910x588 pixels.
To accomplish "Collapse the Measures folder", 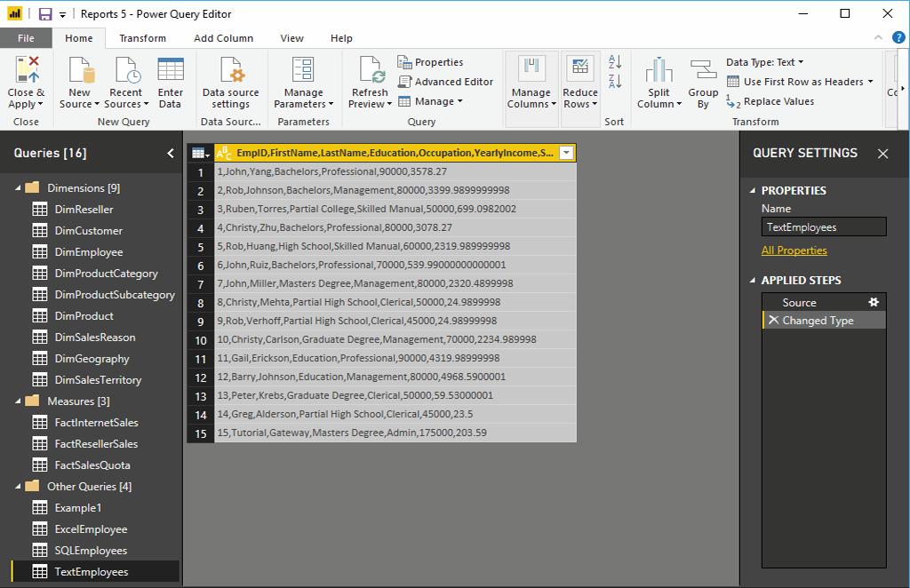I will pos(18,401).
